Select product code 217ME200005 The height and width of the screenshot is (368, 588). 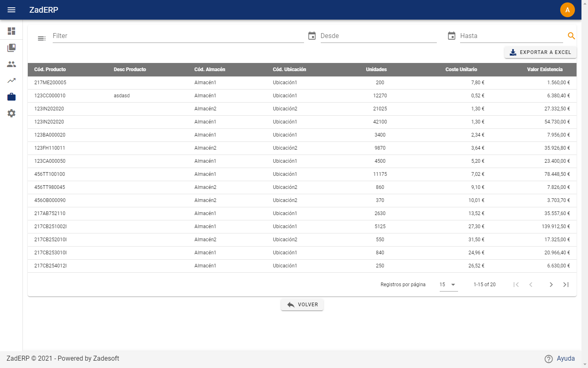[50, 83]
